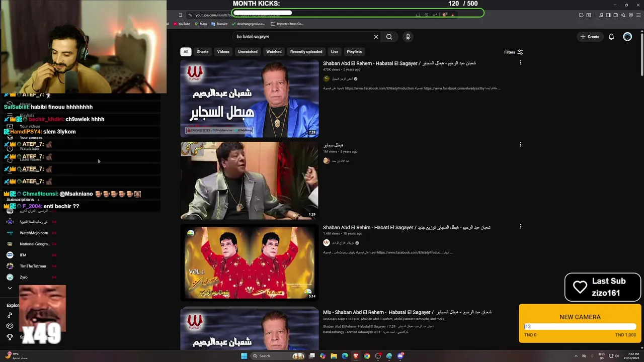This screenshot has width=644, height=362.
Task: Open File Explorer from taskbar
Action: pyautogui.click(x=334, y=356)
